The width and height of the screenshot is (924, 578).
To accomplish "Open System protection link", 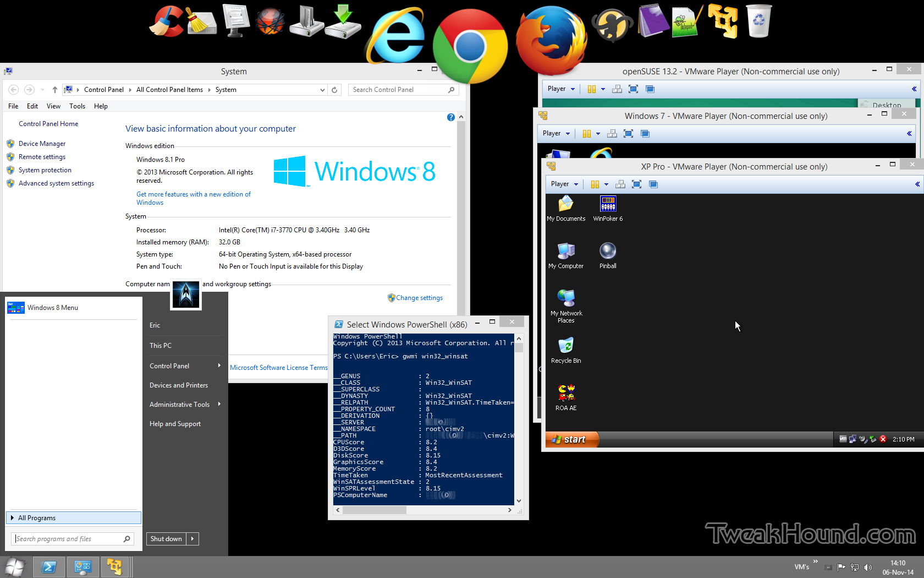I will (45, 170).
